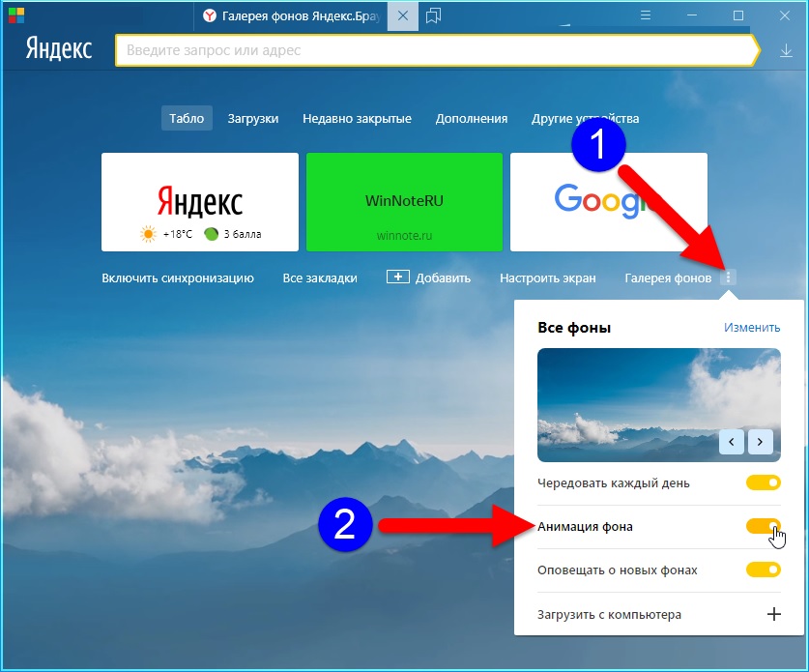Viewport: 809px width, 672px height.
Task: Open Другие устройства tab
Action: tap(585, 119)
